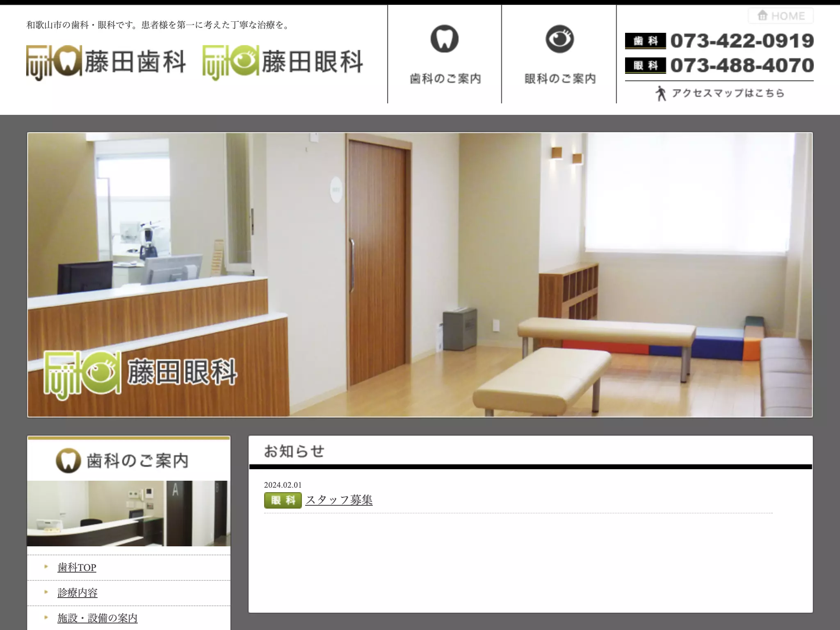Image resolution: width=840 pixels, height=630 pixels.
Task: Click the dental phone number 073-422-0919
Action: point(742,41)
